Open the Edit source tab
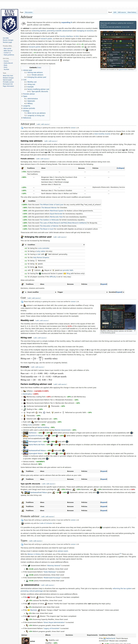 [x=122, y=12]
